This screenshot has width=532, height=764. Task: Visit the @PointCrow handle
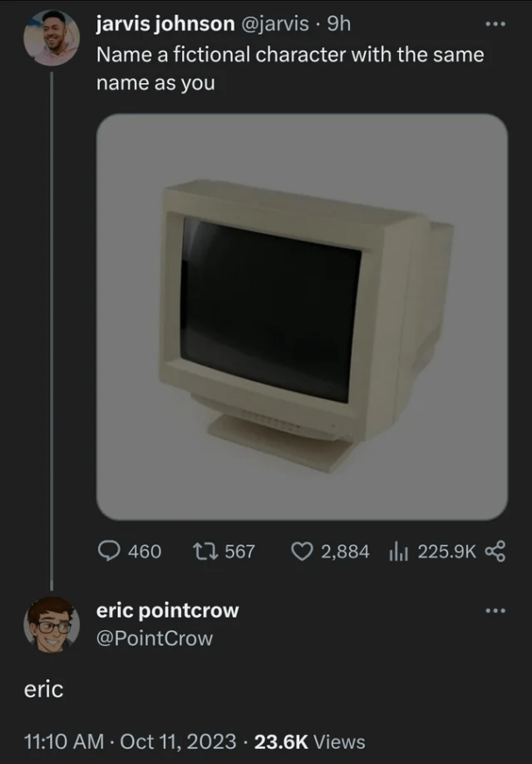click(x=154, y=638)
